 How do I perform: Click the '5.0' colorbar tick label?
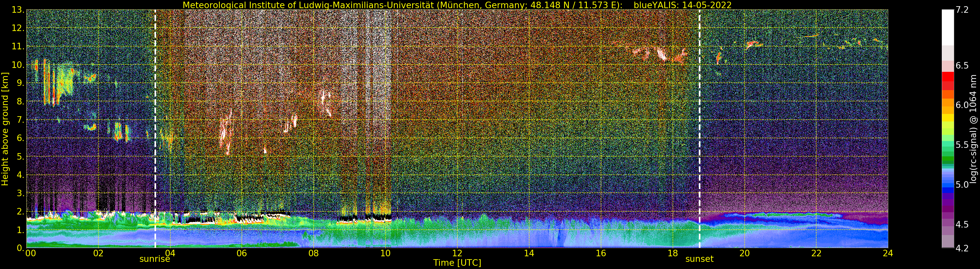[x=962, y=184]
